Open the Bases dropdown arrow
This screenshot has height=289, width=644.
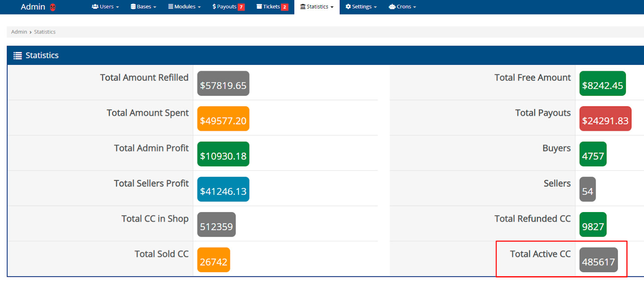[155, 7]
